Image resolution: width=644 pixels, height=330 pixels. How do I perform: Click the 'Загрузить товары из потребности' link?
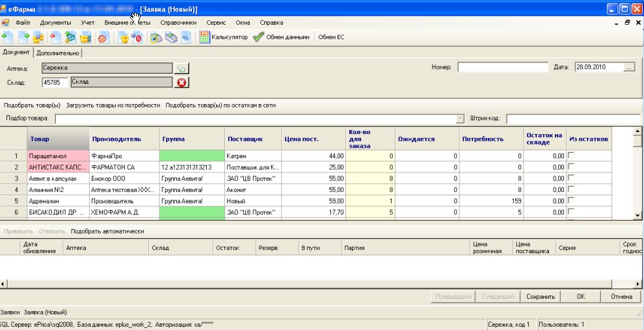[x=113, y=105]
